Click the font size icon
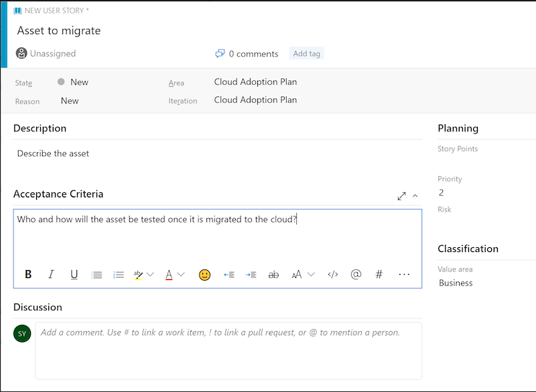Screen dimensions: 536x392 pyautogui.click(x=297, y=275)
